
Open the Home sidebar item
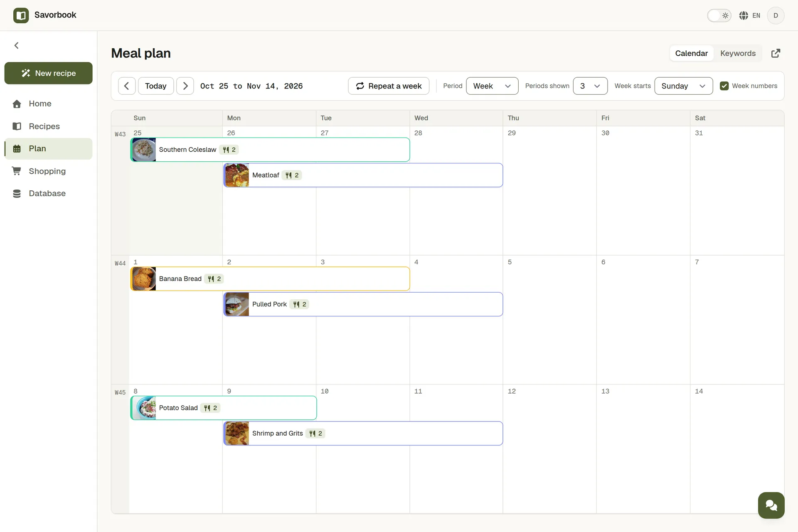click(48, 103)
